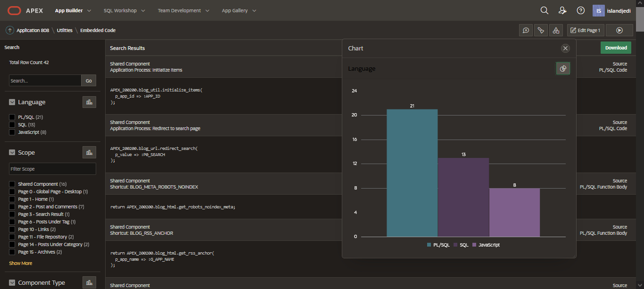Screen dimensions: 644x289
Task: Show chart for Language facet
Action: [x=89, y=102]
